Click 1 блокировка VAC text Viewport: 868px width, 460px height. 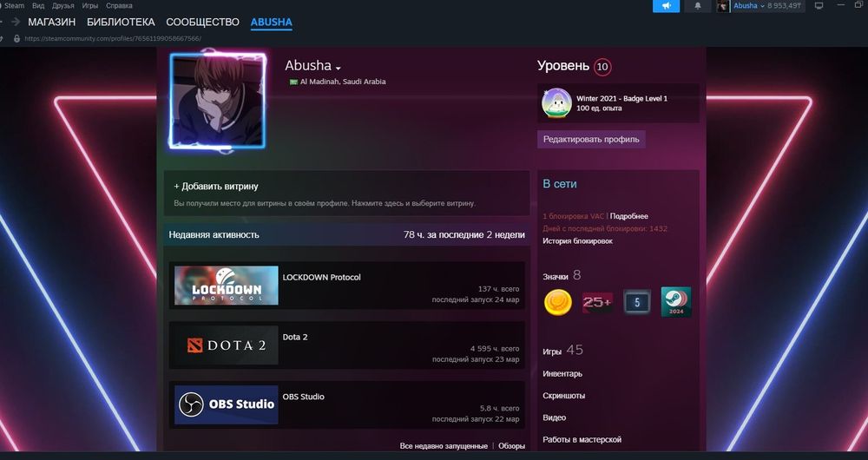tap(574, 216)
